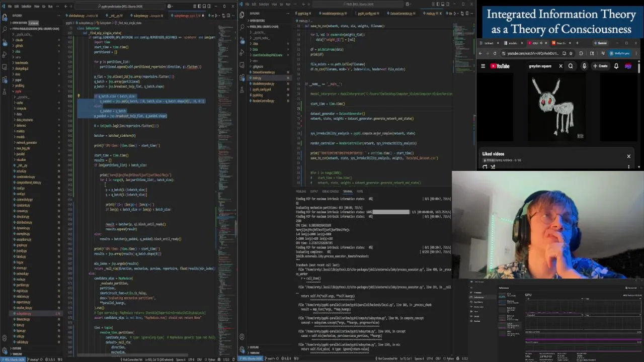Run Python file button in right editor

(455, 14)
